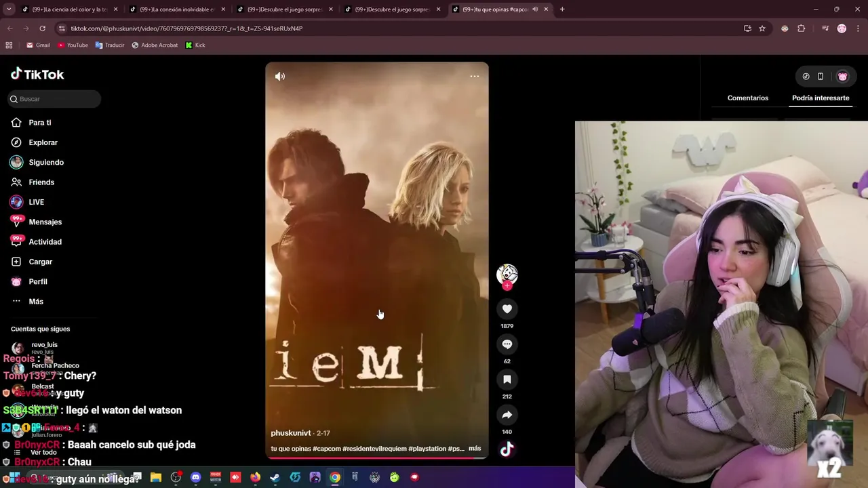
Task: Open comments via the speech bubble icon
Action: point(507,344)
